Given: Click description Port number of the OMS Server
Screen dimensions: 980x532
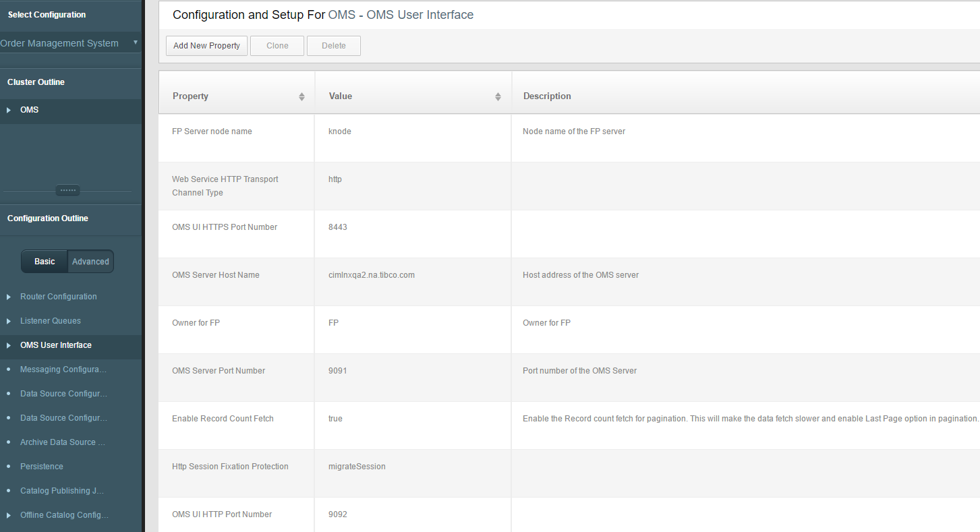Looking at the screenshot, I should click(x=580, y=371).
